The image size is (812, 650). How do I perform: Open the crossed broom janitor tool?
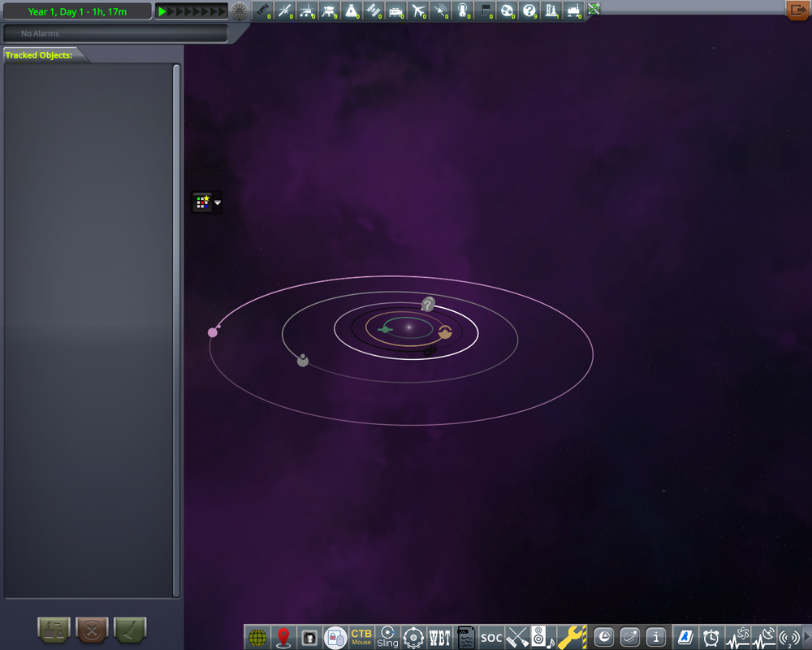[x=517, y=638]
